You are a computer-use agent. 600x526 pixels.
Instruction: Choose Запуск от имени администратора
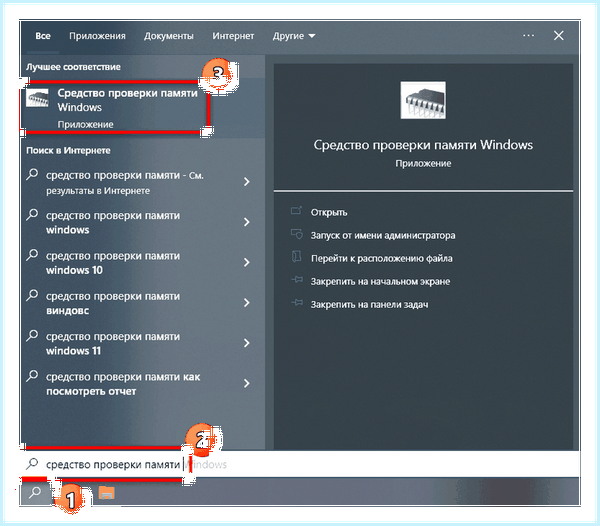click(383, 235)
